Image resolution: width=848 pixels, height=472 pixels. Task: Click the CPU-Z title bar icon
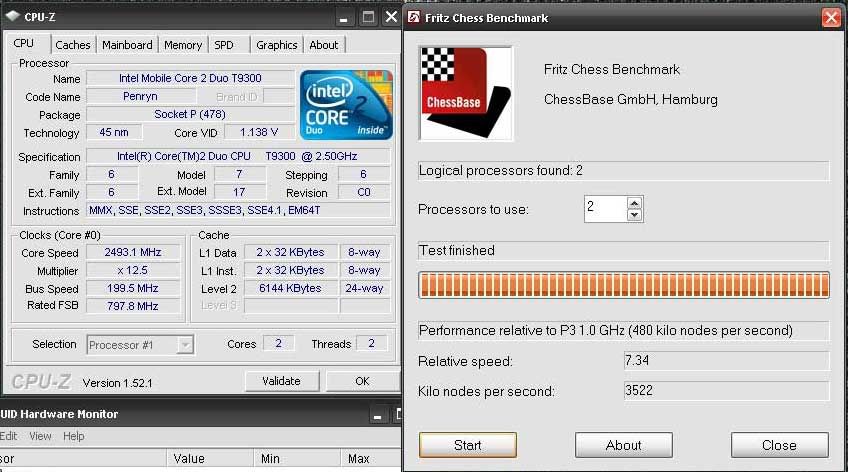(12, 16)
